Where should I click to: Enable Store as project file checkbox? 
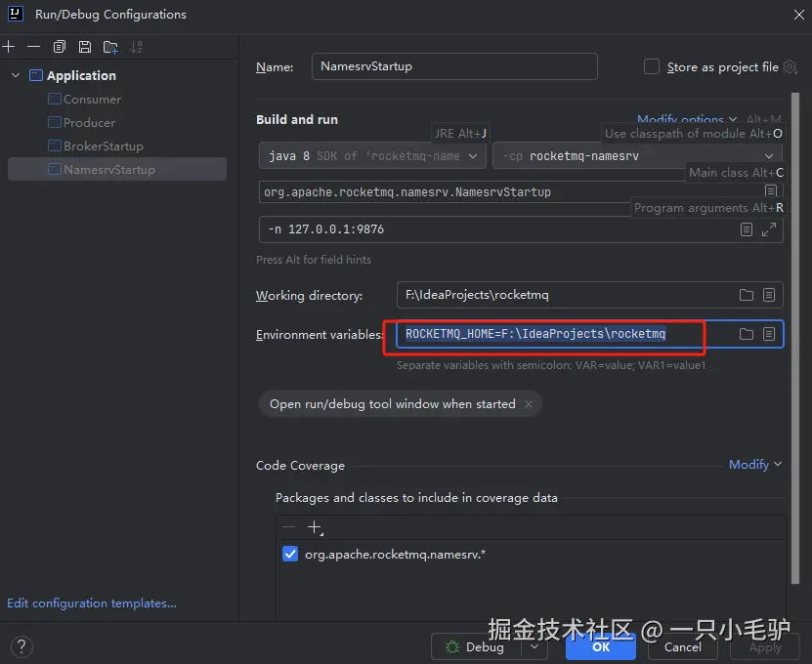tap(651, 66)
